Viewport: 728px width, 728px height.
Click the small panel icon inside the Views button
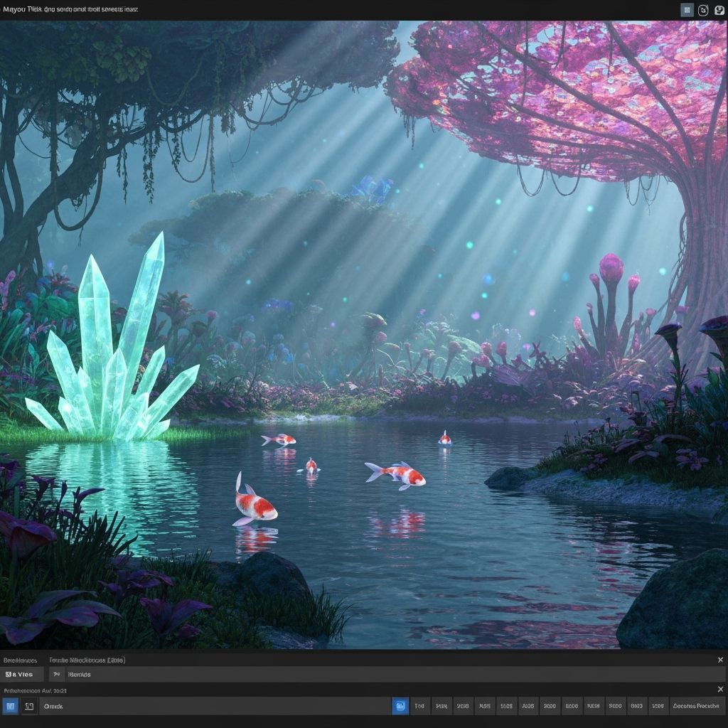coord(9,674)
